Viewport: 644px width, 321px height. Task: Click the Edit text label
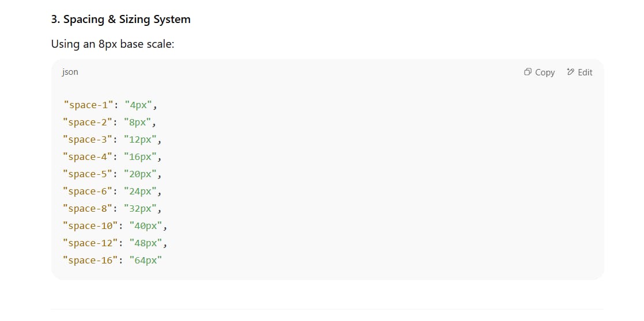pos(585,72)
